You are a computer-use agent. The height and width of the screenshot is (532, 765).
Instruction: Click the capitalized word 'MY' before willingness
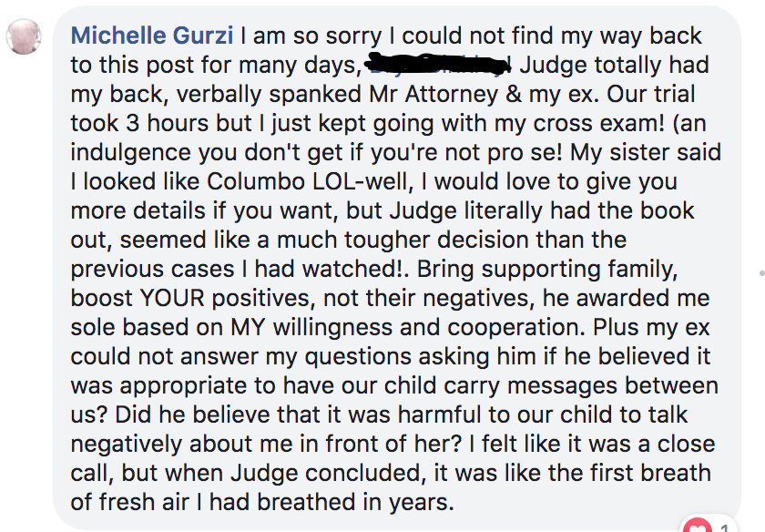(x=248, y=328)
